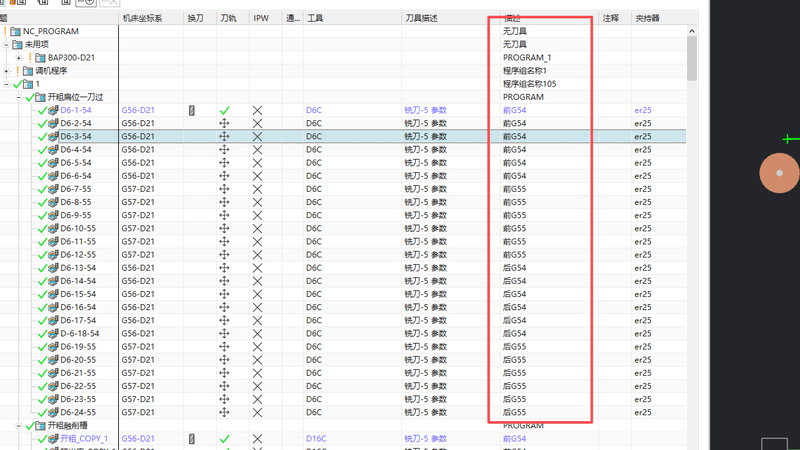Viewport: 800px width, 450px height.
Task: Click toolpath move icon in D6-2-54 row
Action: pos(224,123)
